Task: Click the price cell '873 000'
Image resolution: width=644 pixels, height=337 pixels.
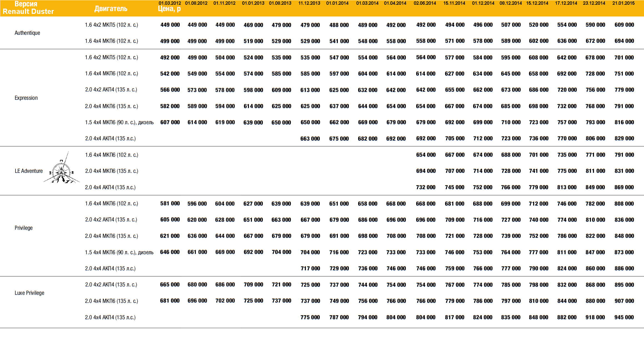Action: (x=624, y=252)
